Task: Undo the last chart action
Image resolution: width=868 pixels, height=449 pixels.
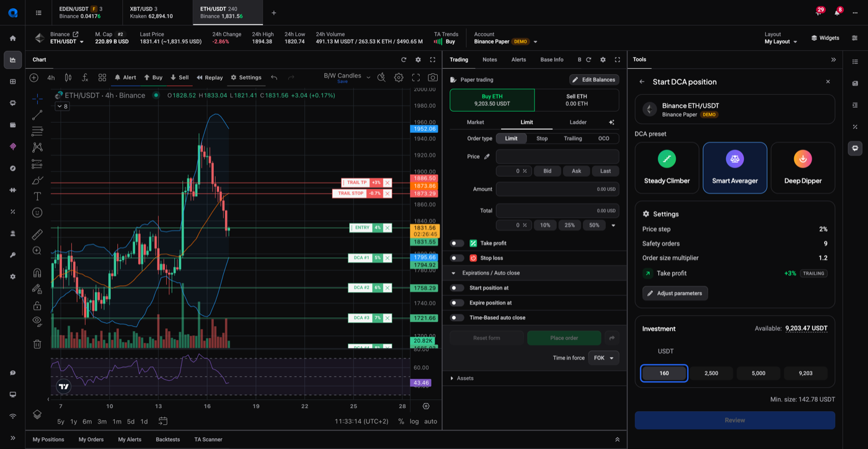Action: pos(274,78)
